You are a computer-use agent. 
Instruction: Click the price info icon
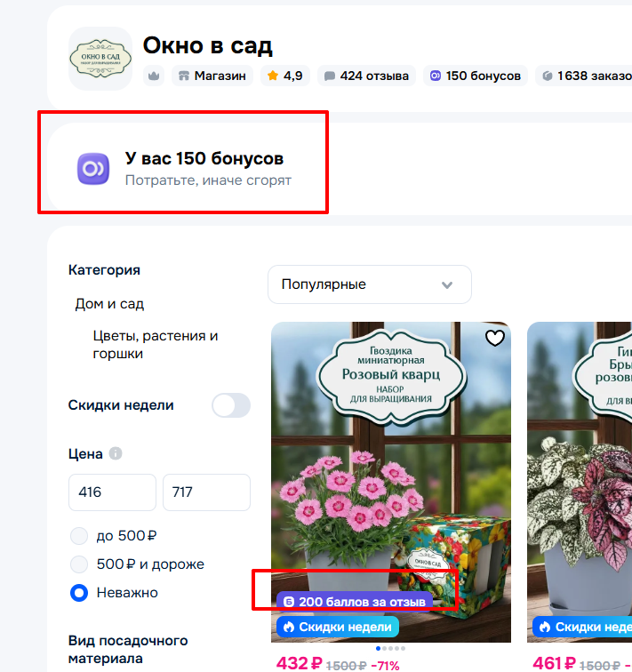click(x=116, y=453)
